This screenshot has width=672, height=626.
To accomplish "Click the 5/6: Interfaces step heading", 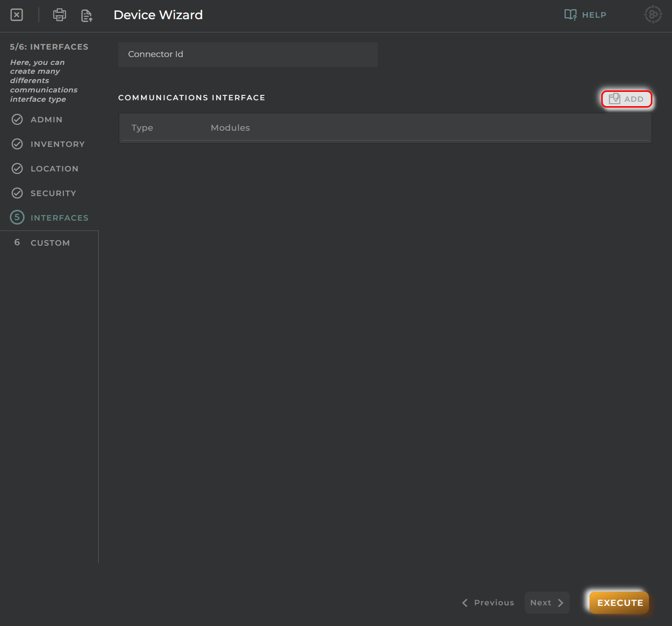I will pyautogui.click(x=49, y=47).
